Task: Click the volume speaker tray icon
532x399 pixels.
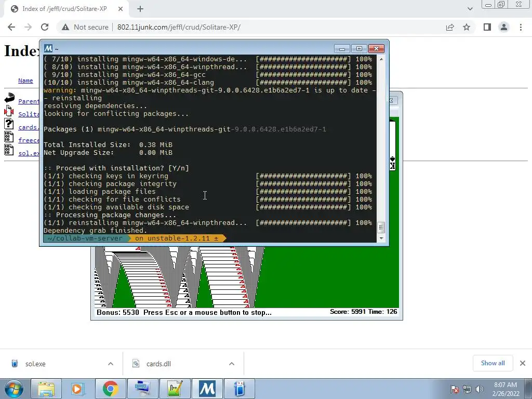Action: pyautogui.click(x=479, y=389)
